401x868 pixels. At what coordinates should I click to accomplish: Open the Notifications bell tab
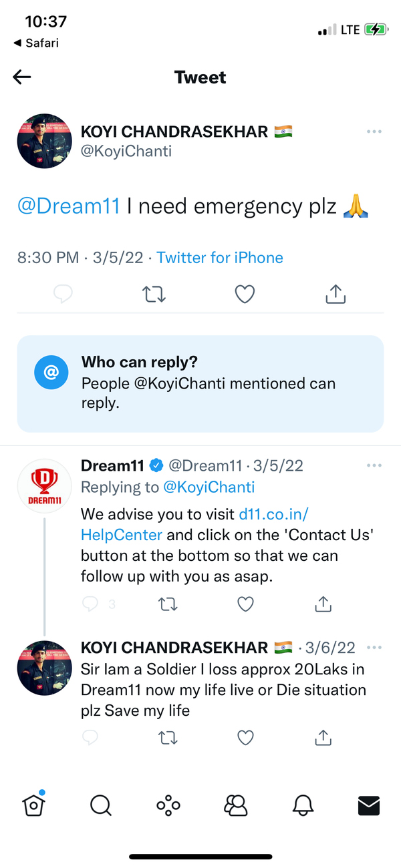click(x=303, y=806)
